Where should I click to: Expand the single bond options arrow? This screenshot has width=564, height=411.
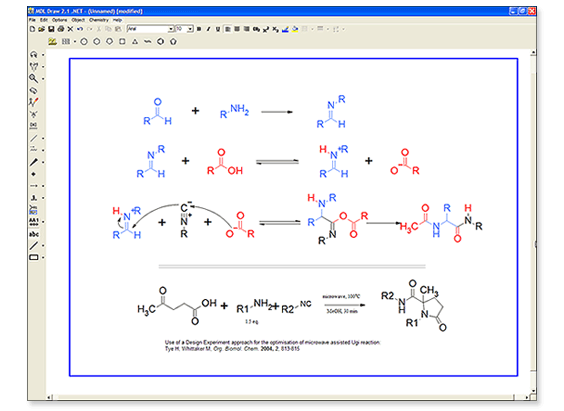click(43, 138)
